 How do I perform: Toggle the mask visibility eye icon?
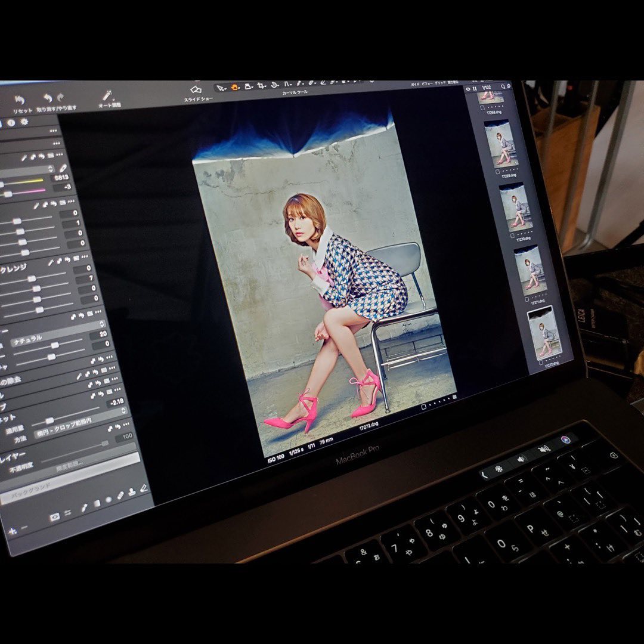[x=55, y=517]
